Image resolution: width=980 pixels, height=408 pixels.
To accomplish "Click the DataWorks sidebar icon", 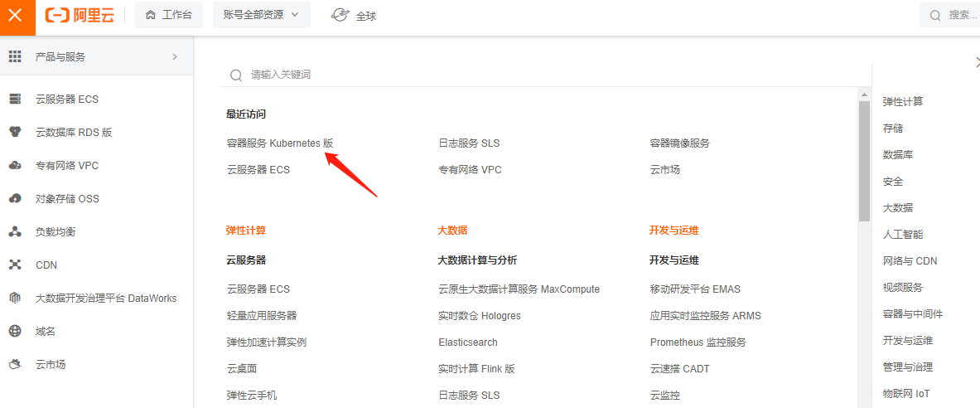I will click(x=15, y=298).
